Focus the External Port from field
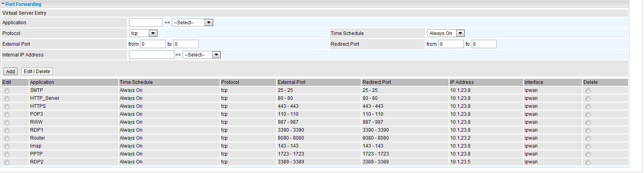The height and width of the screenshot is (173, 644). [x=153, y=44]
